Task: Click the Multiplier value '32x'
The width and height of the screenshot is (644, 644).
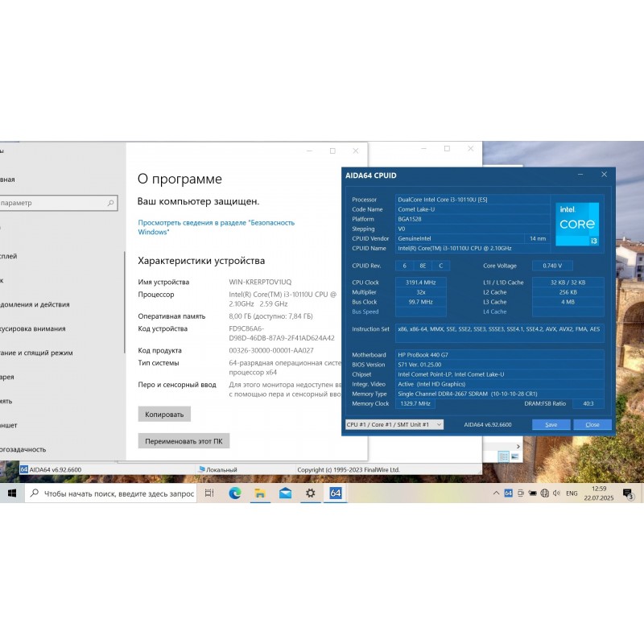Action: click(x=420, y=292)
